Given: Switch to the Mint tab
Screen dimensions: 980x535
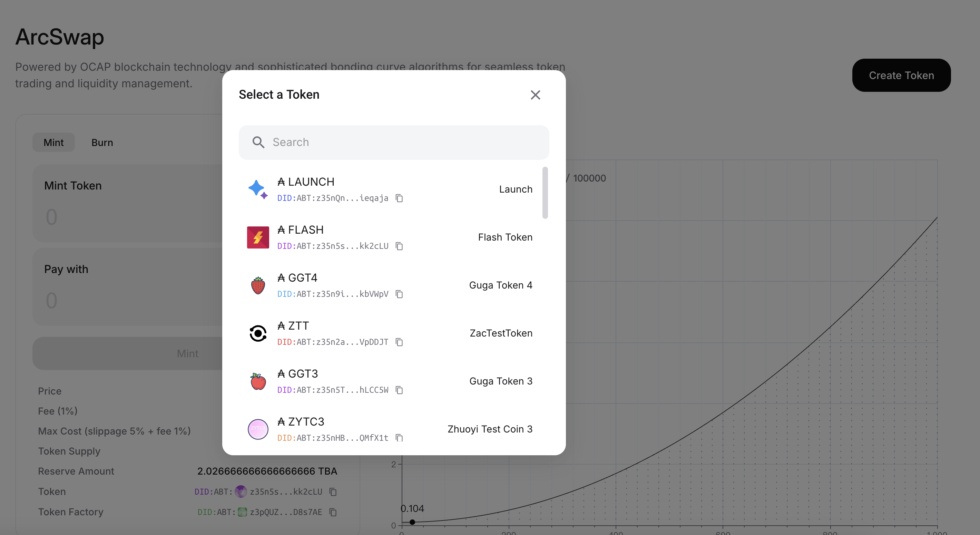Looking at the screenshot, I should pyautogui.click(x=53, y=142).
